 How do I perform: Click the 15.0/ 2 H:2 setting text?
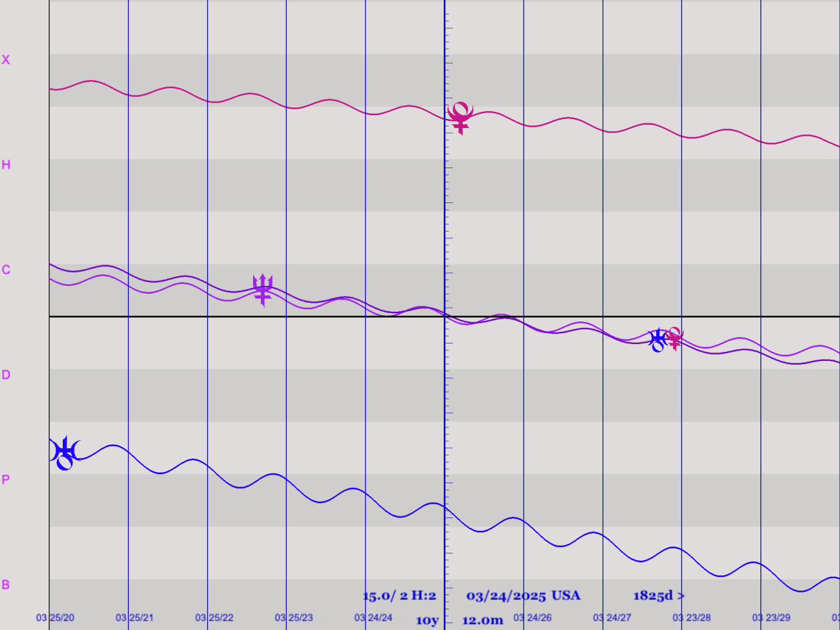399,596
